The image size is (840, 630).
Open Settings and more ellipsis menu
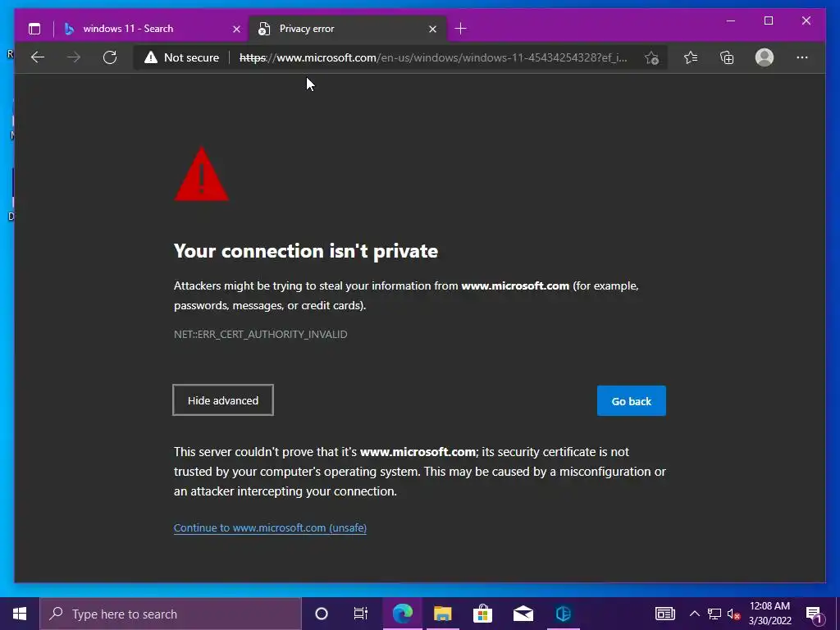[802, 57]
